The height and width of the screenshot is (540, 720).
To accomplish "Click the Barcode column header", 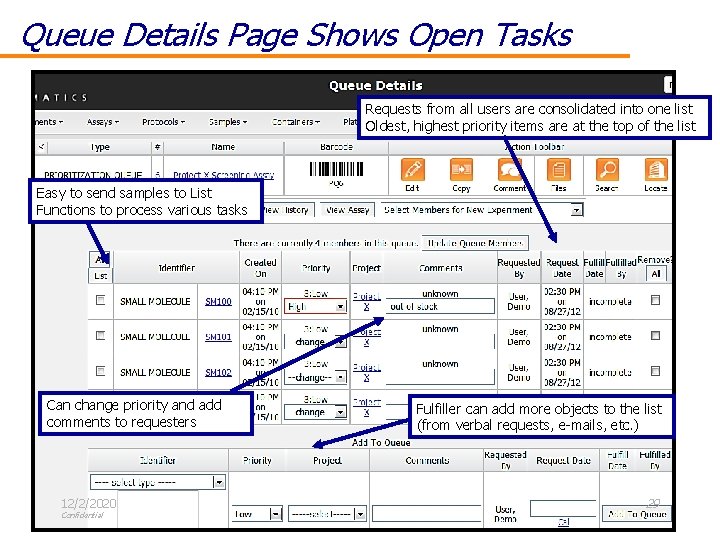I will coord(336,147).
